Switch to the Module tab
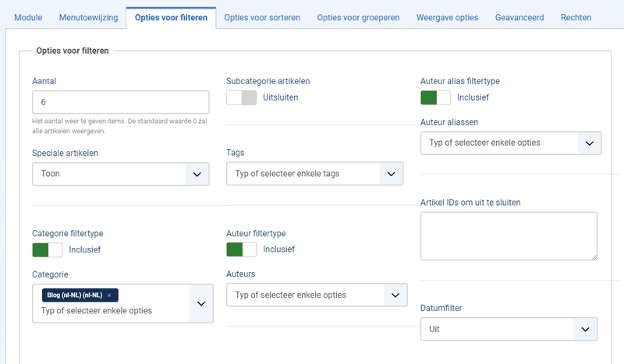Screen dimensions: 624x364 28,17
